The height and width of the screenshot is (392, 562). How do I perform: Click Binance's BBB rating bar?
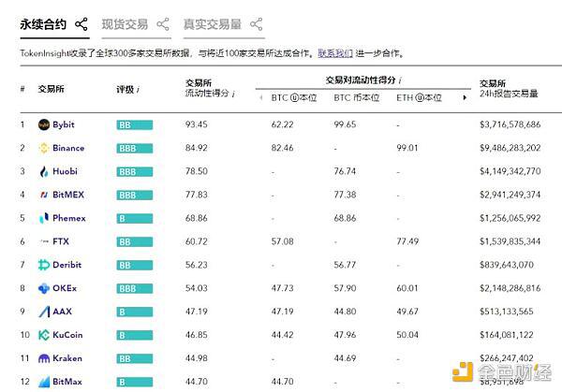[135, 148]
